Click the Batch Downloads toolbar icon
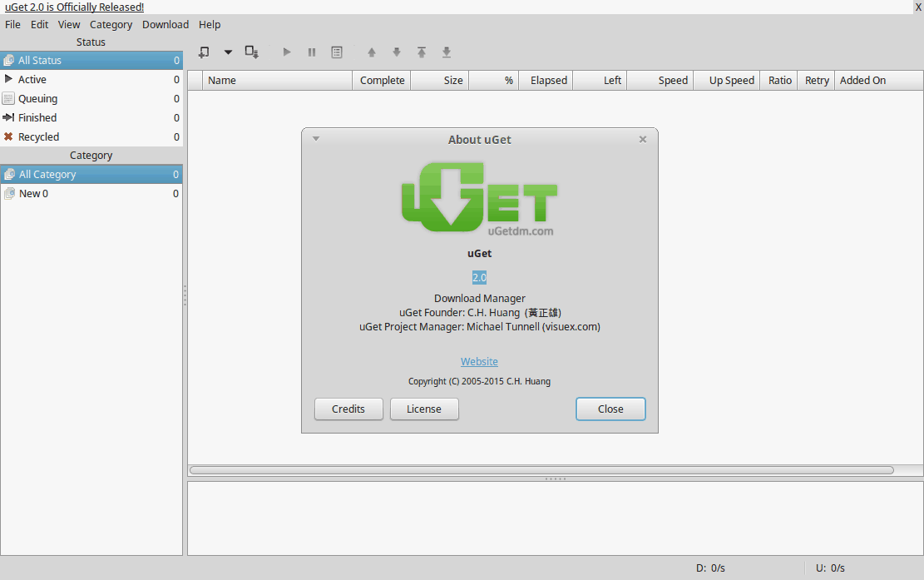The height and width of the screenshot is (580, 924). 251,52
